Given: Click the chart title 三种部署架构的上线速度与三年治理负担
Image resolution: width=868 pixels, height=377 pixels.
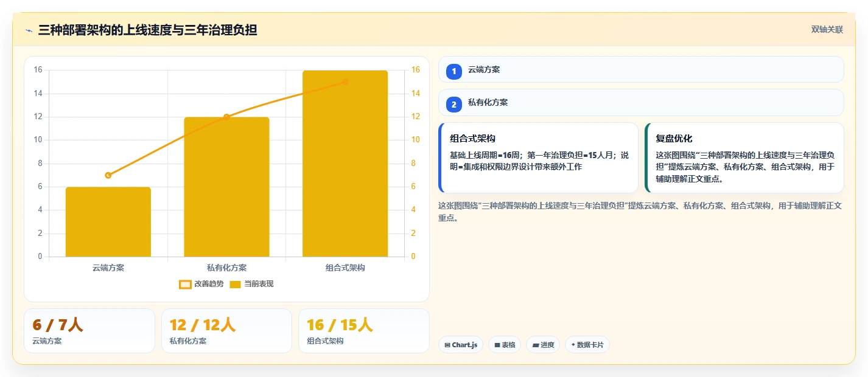Looking at the screenshot, I should tap(147, 30).
